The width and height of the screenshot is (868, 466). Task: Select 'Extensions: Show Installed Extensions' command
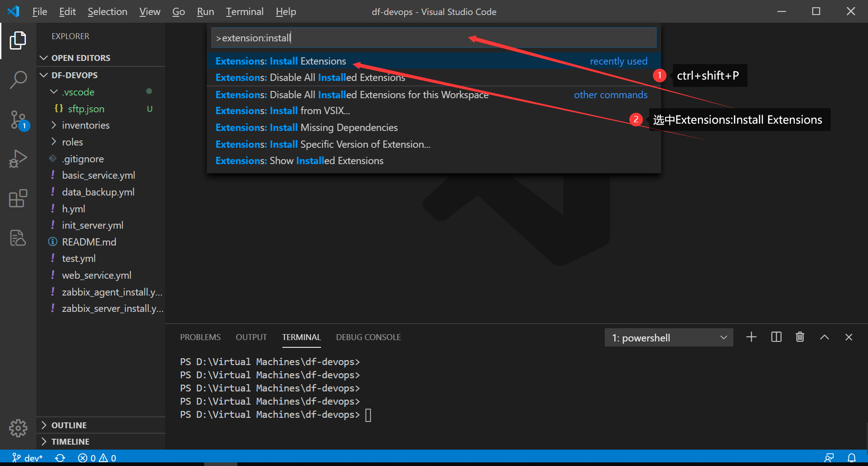click(299, 160)
